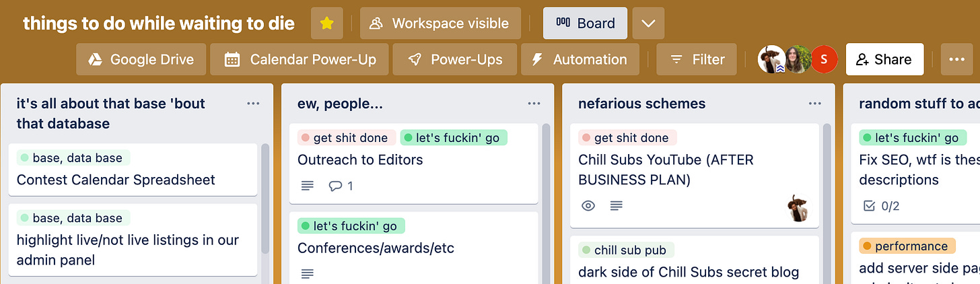Click the first member avatar with hat
Image resolution: width=980 pixels, height=284 pixels.
(x=770, y=59)
